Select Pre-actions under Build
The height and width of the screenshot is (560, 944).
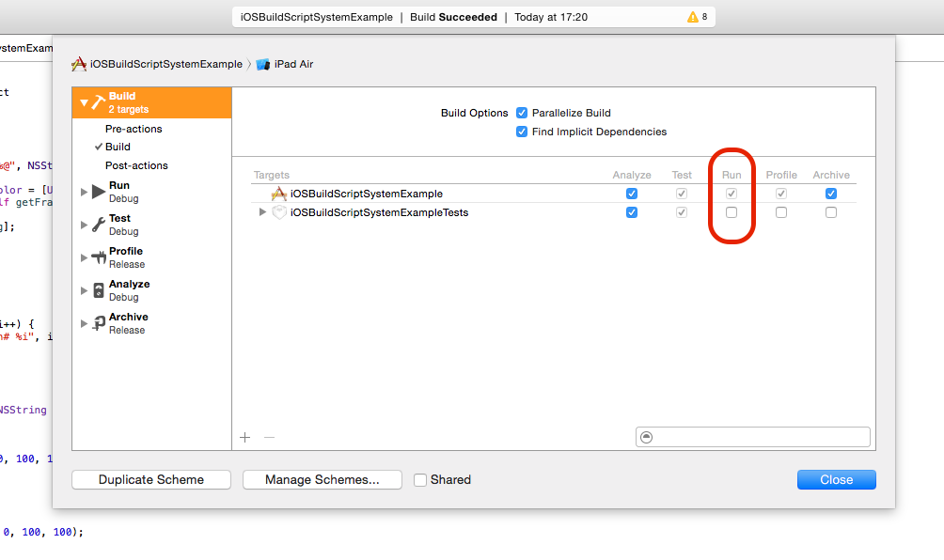[x=134, y=129]
